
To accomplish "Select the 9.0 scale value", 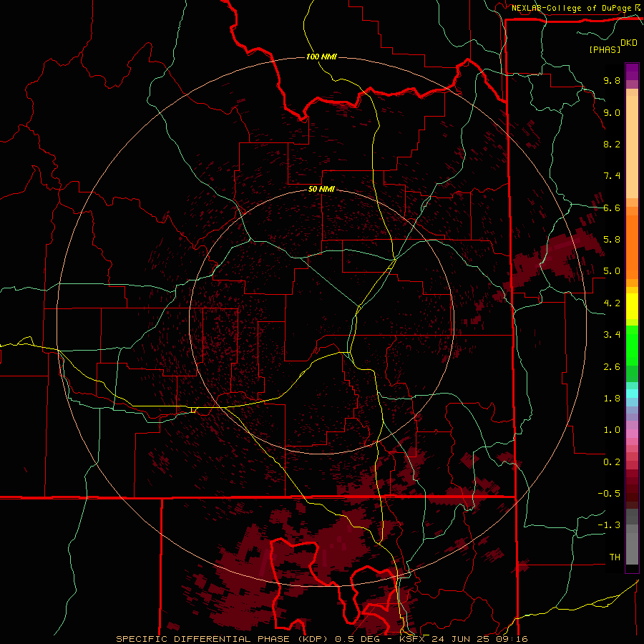I will click(x=612, y=112).
